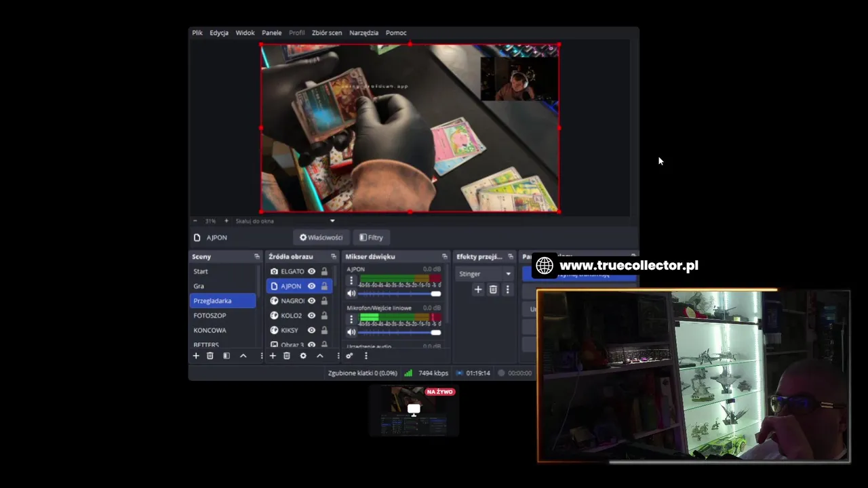Screen dimensions: 868x488
Task: Open scene filters in Sceny toolbar
Action: pyautogui.click(x=226, y=356)
